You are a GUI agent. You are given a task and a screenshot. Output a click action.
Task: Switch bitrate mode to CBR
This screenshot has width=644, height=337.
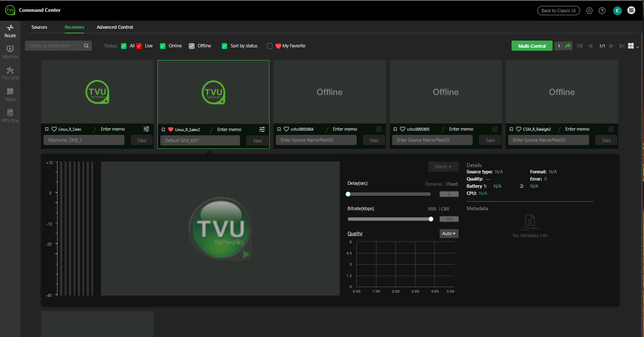[445, 209]
